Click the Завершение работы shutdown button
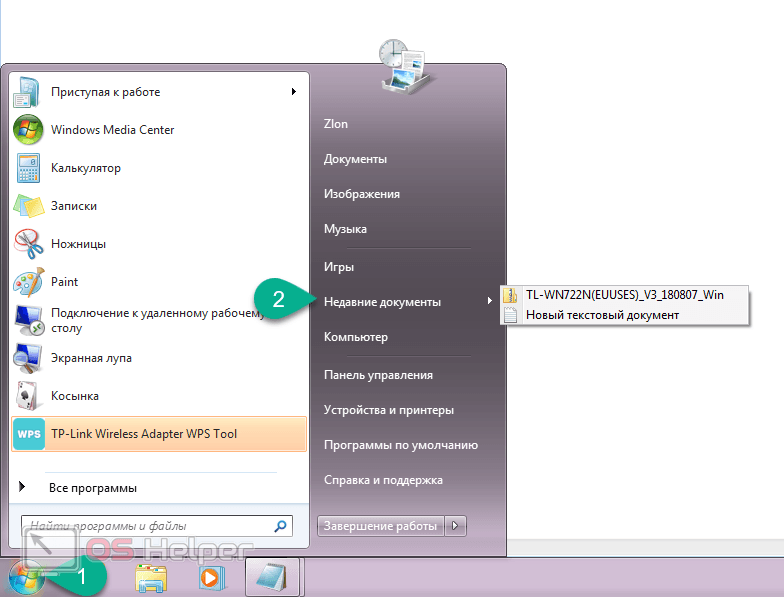Viewport: 784px width, 597px height. tap(380, 526)
